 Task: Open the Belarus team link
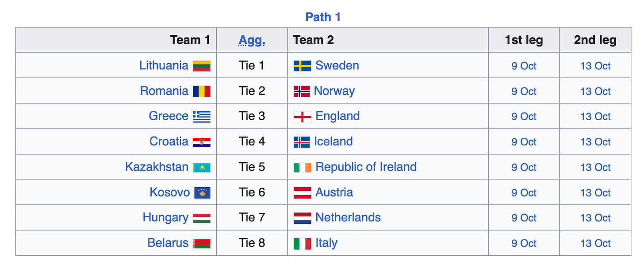[168, 243]
